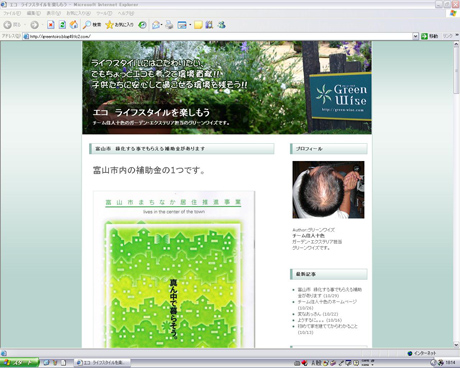Click the Research book toolbar icon
Image resolution: width=460 pixels, height=368 pixels.
click(209, 25)
